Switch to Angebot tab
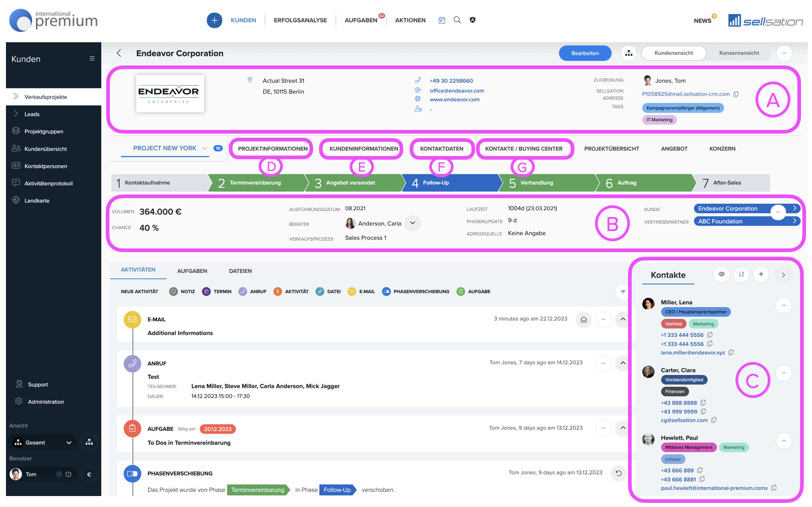 click(x=674, y=149)
